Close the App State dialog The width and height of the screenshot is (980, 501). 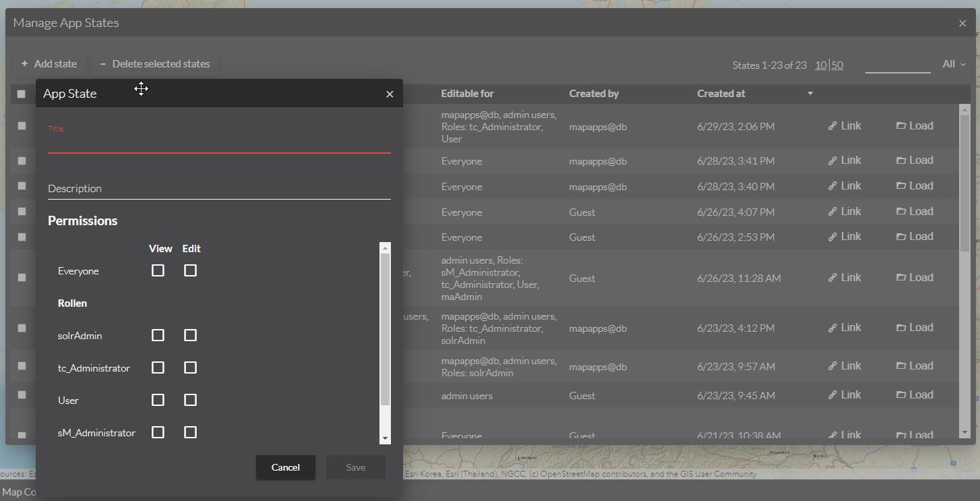tap(390, 94)
